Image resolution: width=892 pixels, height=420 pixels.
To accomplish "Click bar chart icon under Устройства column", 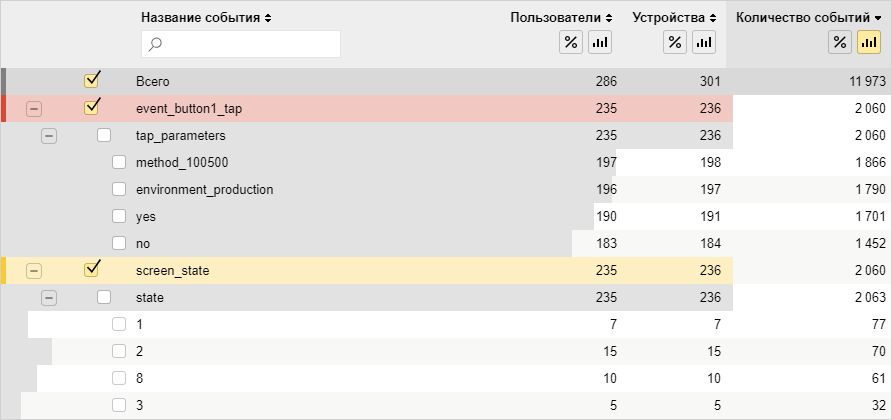I will [704, 43].
